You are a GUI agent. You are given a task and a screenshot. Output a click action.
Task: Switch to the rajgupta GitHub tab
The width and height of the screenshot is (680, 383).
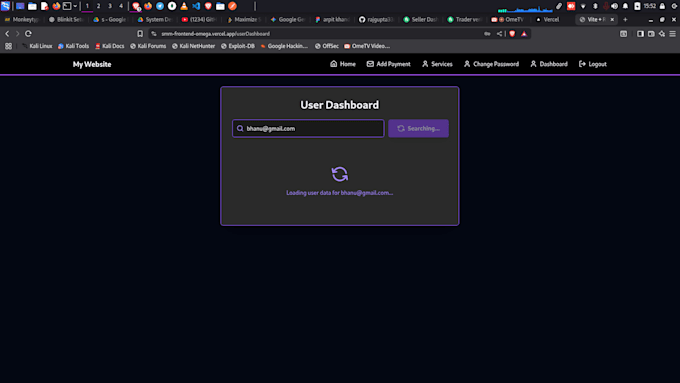pyautogui.click(x=376, y=20)
